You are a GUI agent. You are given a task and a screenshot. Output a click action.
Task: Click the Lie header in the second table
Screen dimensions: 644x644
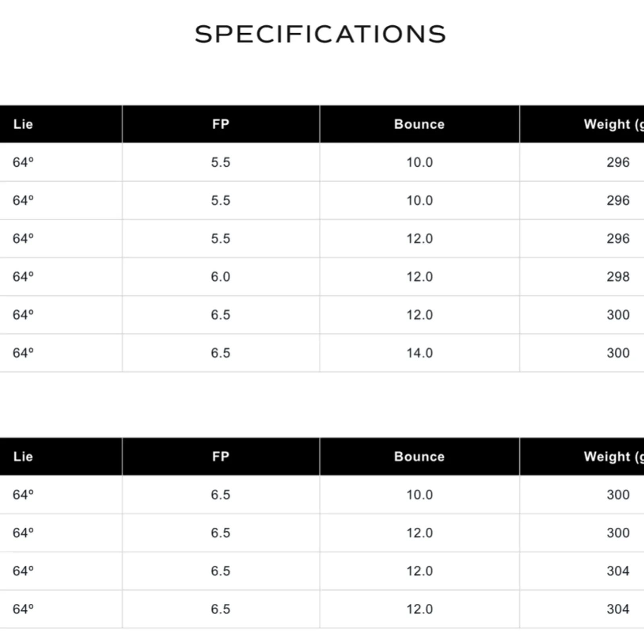(23, 457)
